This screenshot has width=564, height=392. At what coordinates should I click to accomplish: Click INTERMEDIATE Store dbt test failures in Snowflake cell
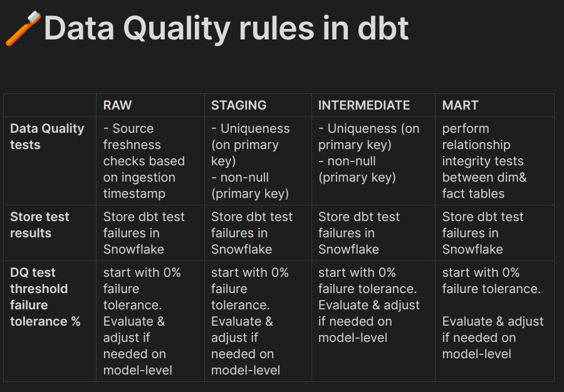coord(373,233)
